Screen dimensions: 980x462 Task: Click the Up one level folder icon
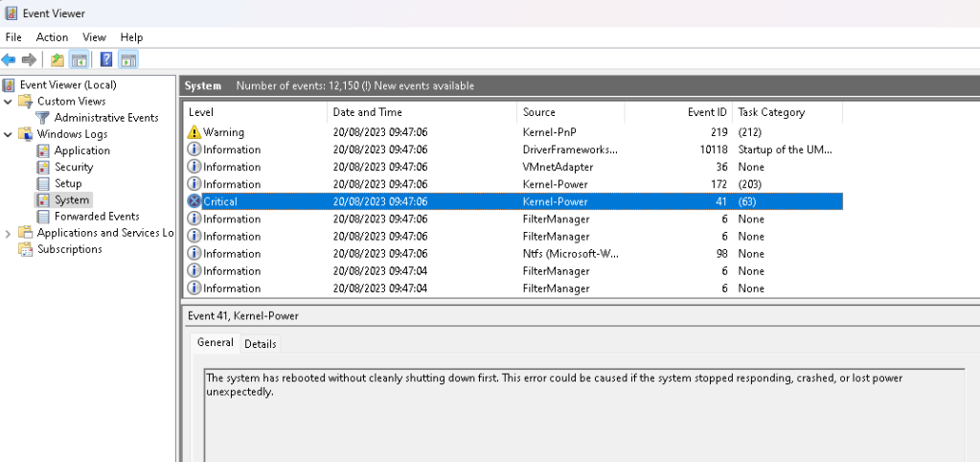click(x=57, y=60)
